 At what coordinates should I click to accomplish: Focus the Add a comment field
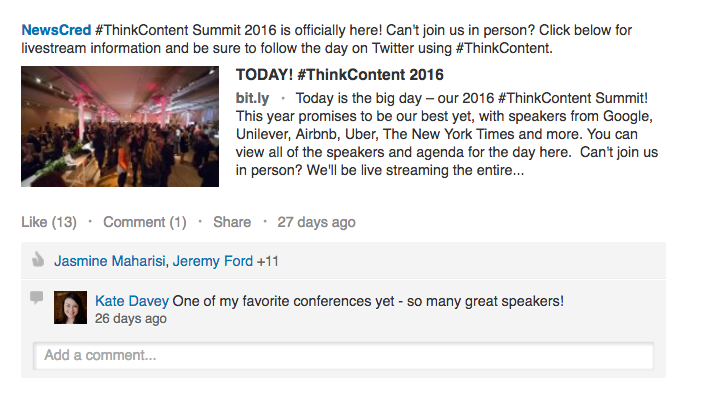pos(344,356)
